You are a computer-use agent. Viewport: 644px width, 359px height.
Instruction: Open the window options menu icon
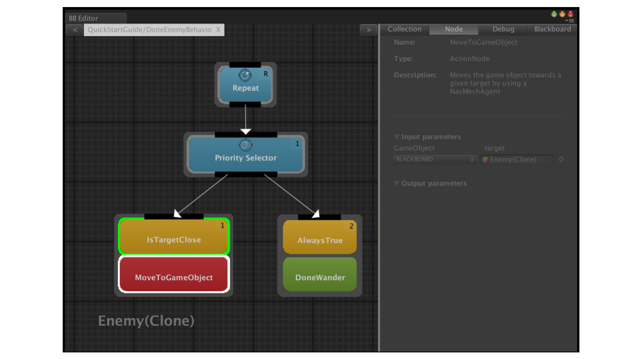(x=570, y=21)
